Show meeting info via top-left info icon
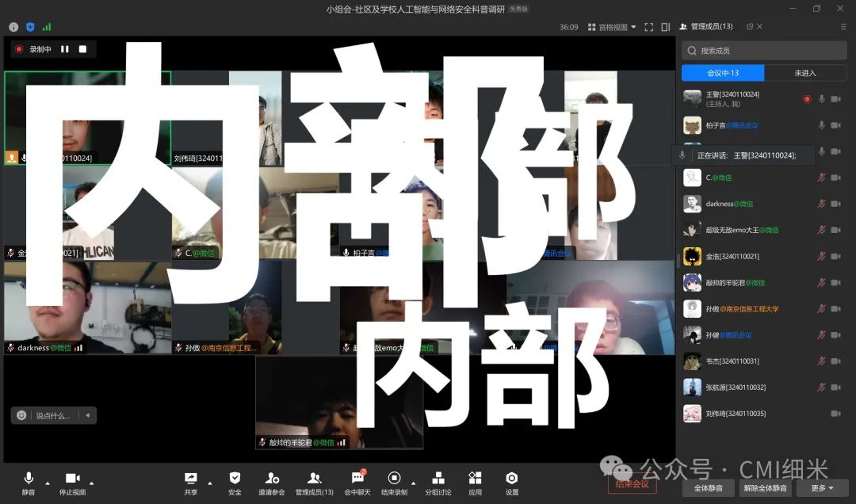856x504 pixels. [x=13, y=27]
